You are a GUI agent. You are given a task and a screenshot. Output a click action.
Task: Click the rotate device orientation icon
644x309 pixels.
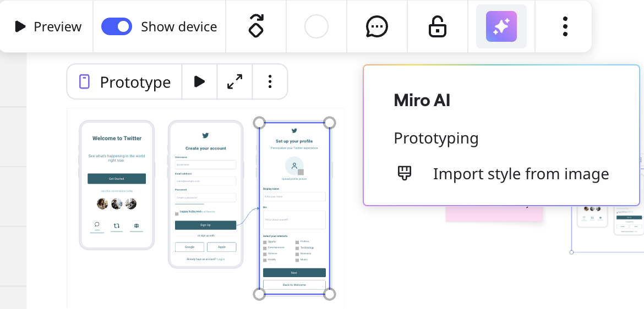tap(256, 26)
